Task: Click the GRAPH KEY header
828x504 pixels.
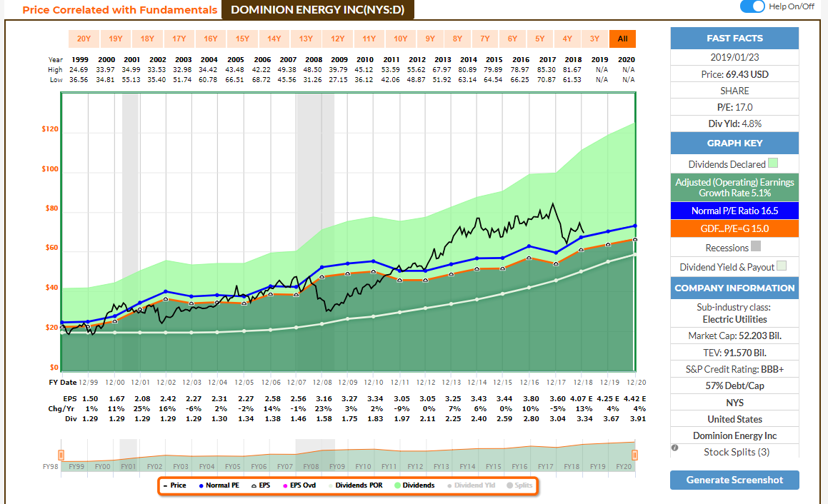Action: click(x=734, y=143)
